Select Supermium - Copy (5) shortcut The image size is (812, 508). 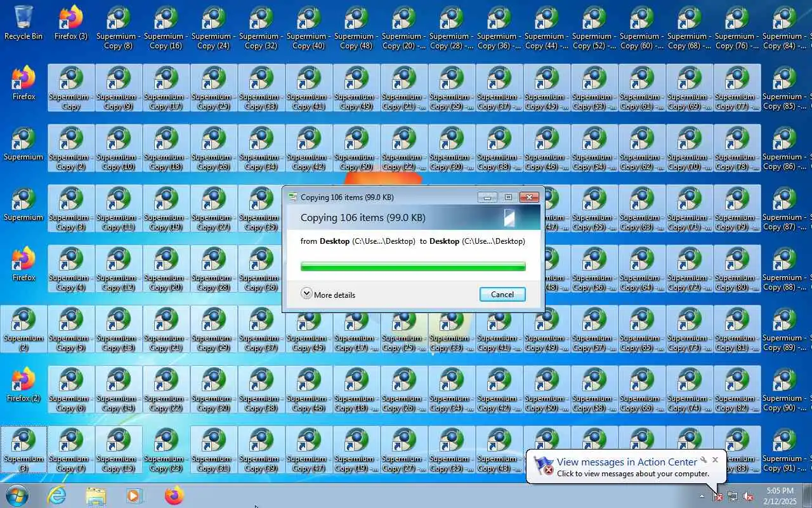71,329
